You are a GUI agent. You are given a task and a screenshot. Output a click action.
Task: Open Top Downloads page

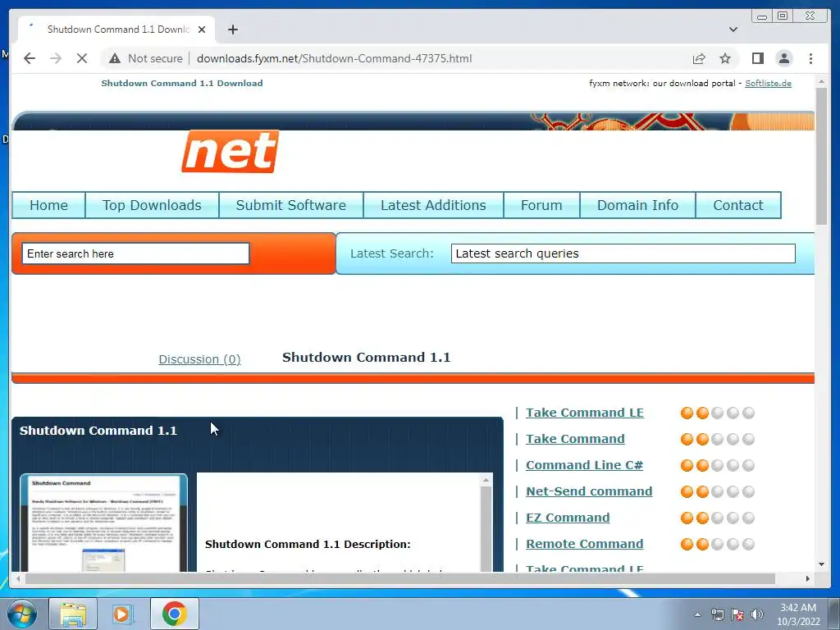152,205
